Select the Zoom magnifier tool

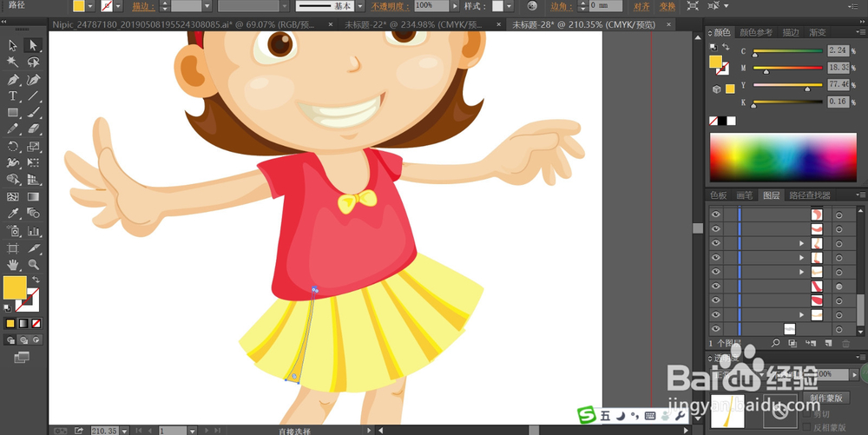pyautogui.click(x=33, y=265)
